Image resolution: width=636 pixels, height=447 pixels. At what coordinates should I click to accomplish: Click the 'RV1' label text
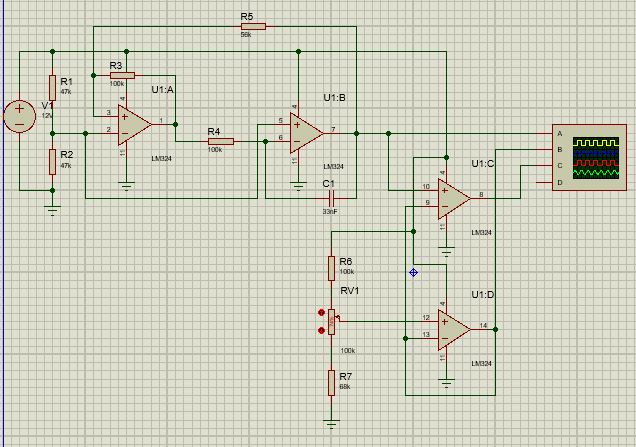click(x=350, y=290)
